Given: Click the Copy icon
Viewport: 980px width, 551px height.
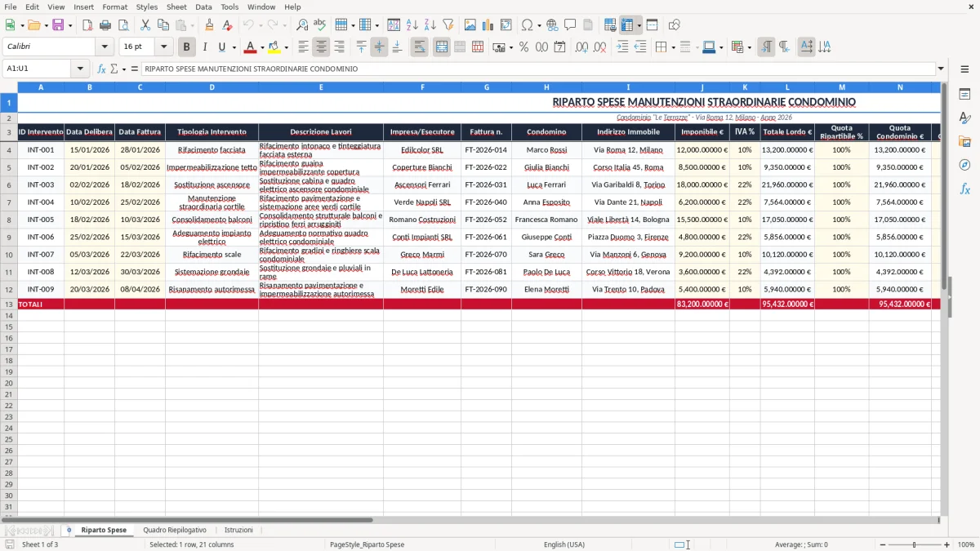Looking at the screenshot, I should pyautogui.click(x=163, y=25).
